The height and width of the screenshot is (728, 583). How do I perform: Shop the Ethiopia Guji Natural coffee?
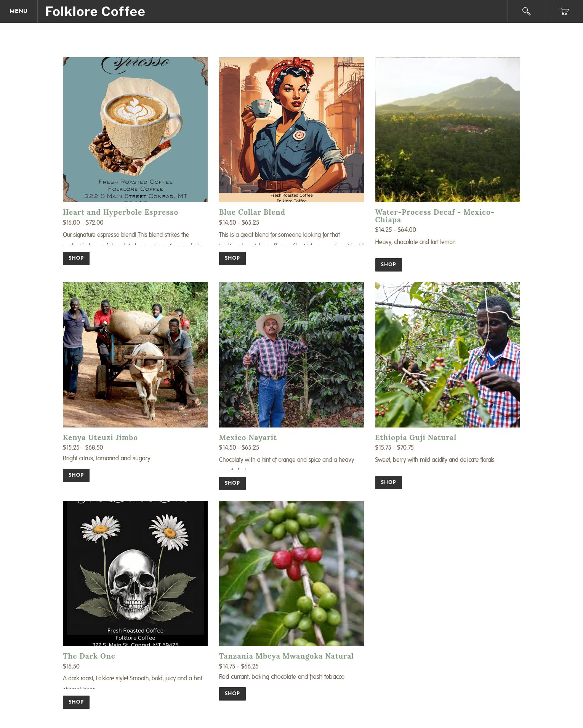click(389, 482)
